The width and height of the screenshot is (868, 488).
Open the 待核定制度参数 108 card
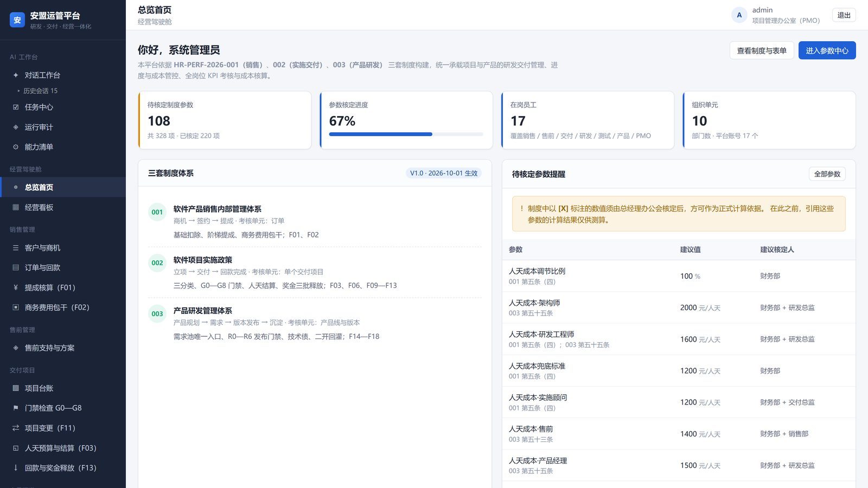click(x=225, y=120)
